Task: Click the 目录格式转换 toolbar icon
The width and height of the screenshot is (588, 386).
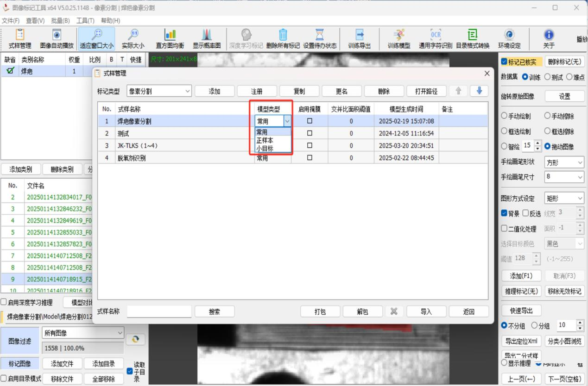Action: coord(473,39)
